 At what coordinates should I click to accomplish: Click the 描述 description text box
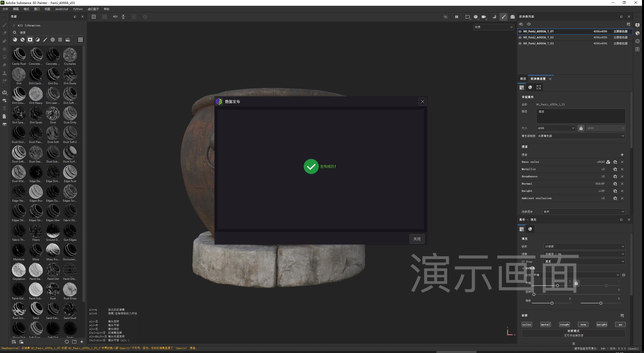click(x=581, y=116)
